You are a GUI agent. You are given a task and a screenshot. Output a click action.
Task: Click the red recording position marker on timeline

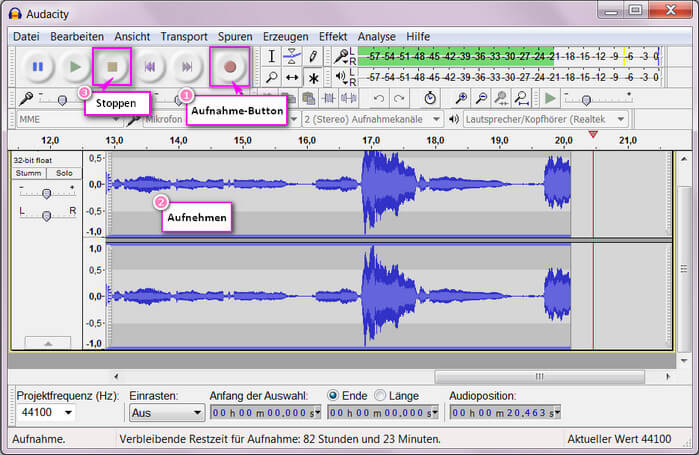coord(593,134)
